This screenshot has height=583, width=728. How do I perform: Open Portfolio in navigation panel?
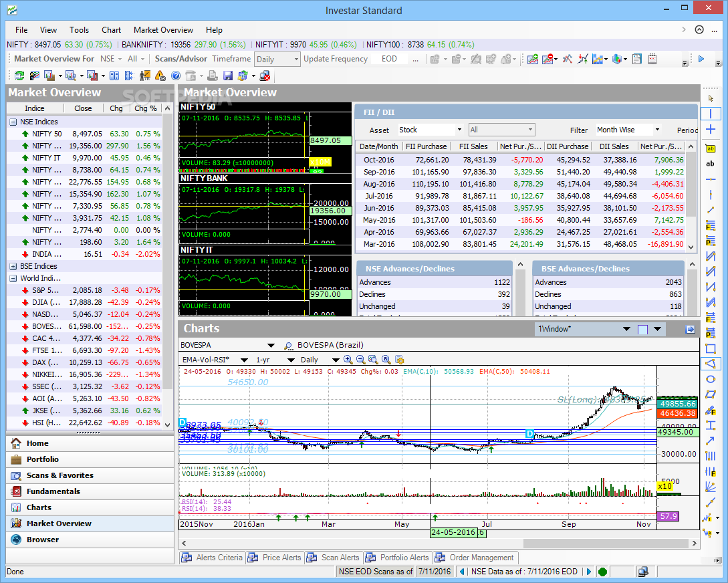(90, 459)
